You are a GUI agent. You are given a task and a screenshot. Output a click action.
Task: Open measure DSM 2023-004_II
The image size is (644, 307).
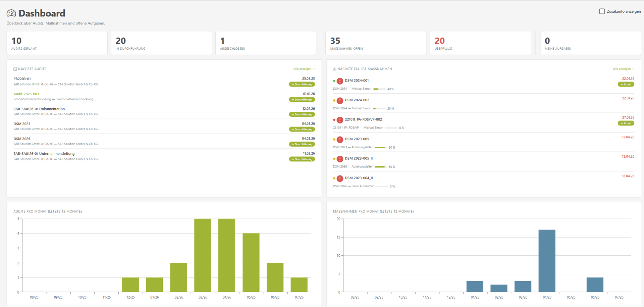point(359,178)
